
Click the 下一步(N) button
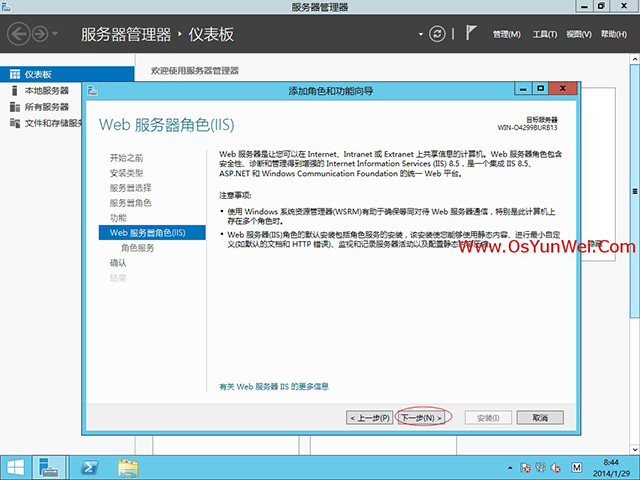coord(420,417)
